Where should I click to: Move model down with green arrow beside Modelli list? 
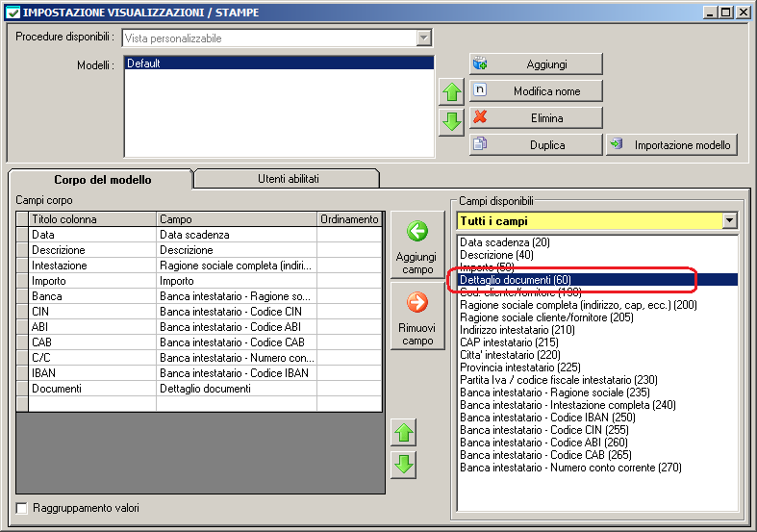pyautogui.click(x=451, y=121)
